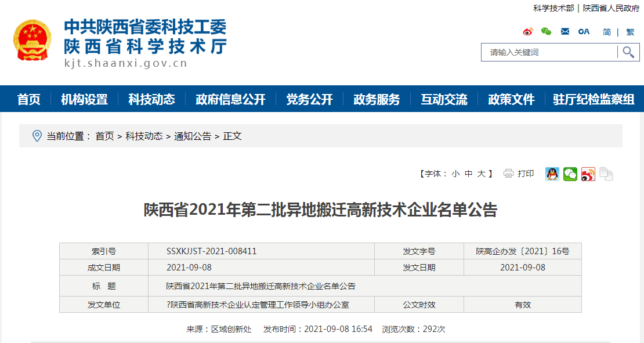Open the Weibo icon in the header
This screenshot has height=343, width=644.
coord(528,32)
